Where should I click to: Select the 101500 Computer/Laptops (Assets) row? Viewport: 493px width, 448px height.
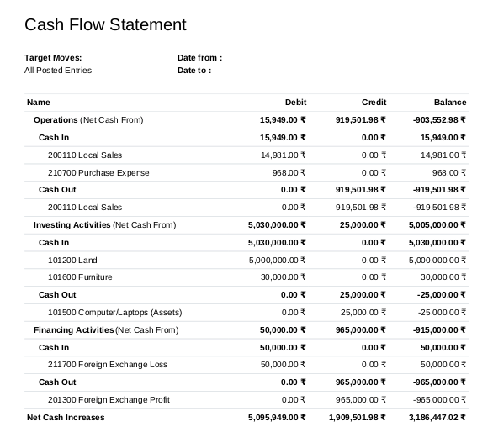pyautogui.click(x=246, y=313)
